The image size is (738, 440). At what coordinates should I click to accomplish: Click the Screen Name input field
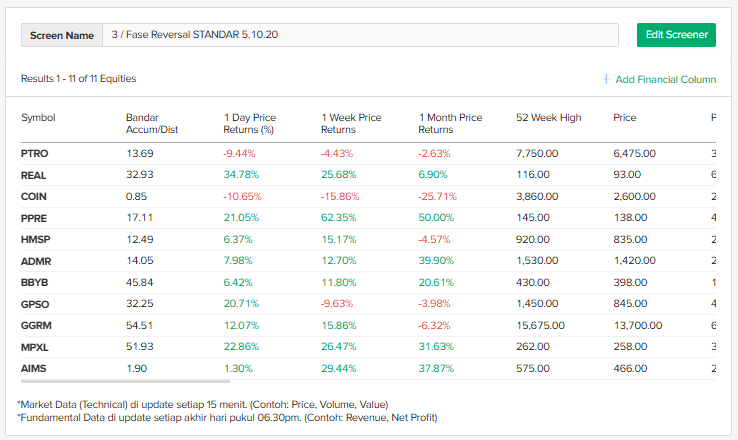tap(360, 35)
